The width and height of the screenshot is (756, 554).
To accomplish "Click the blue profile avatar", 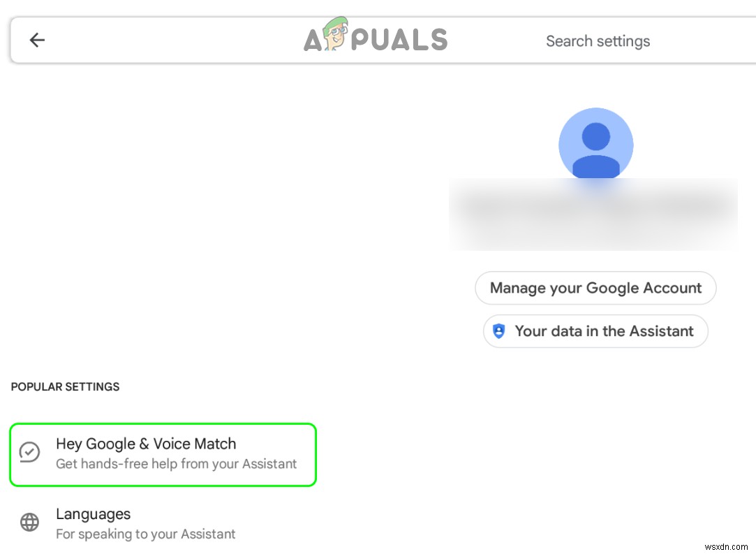I will pos(595,144).
